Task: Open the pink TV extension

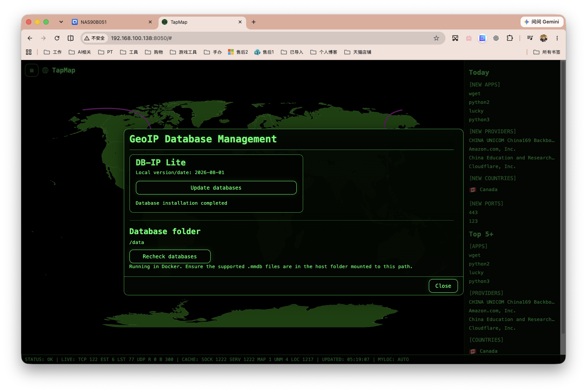Action: coord(469,38)
